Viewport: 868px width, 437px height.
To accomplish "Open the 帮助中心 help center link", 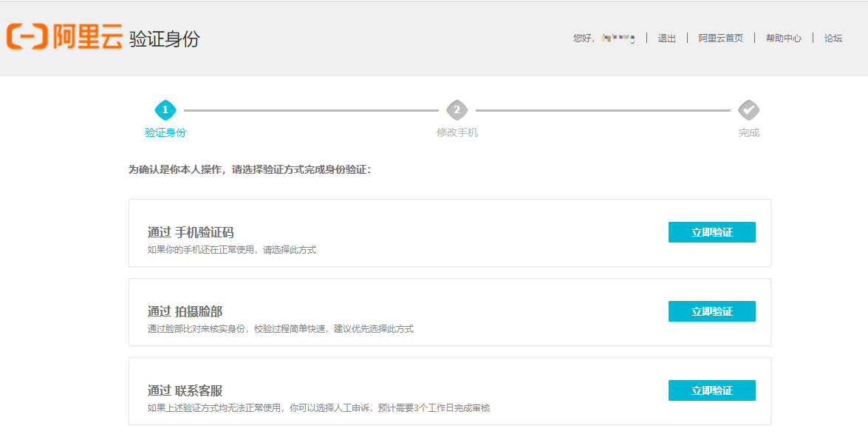I will click(x=783, y=38).
